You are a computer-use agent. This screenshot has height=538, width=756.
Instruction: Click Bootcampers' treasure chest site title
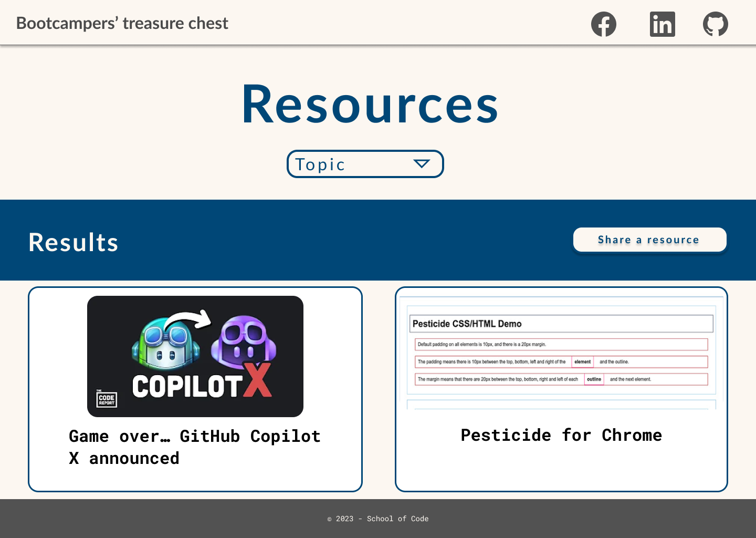[x=122, y=23]
